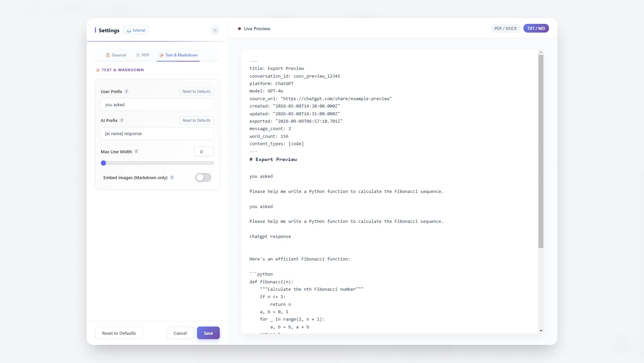Click the 'platform: ChatGPT' line
This screenshot has width=644, height=363.
pyautogui.click(x=271, y=84)
